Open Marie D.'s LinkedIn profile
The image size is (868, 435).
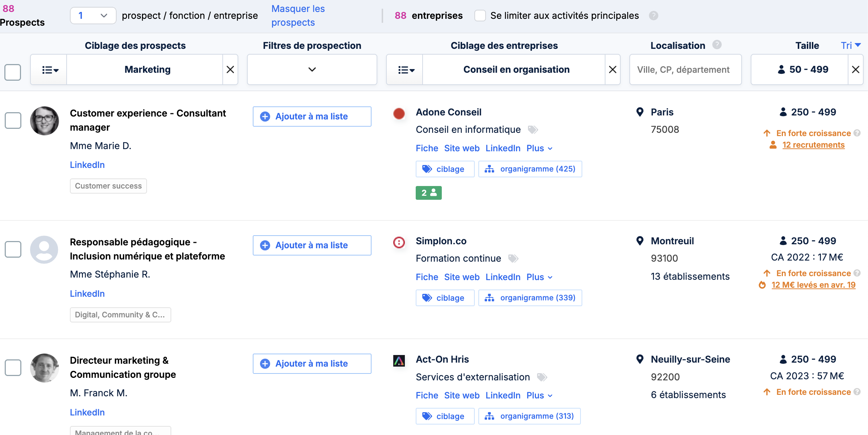(87, 165)
